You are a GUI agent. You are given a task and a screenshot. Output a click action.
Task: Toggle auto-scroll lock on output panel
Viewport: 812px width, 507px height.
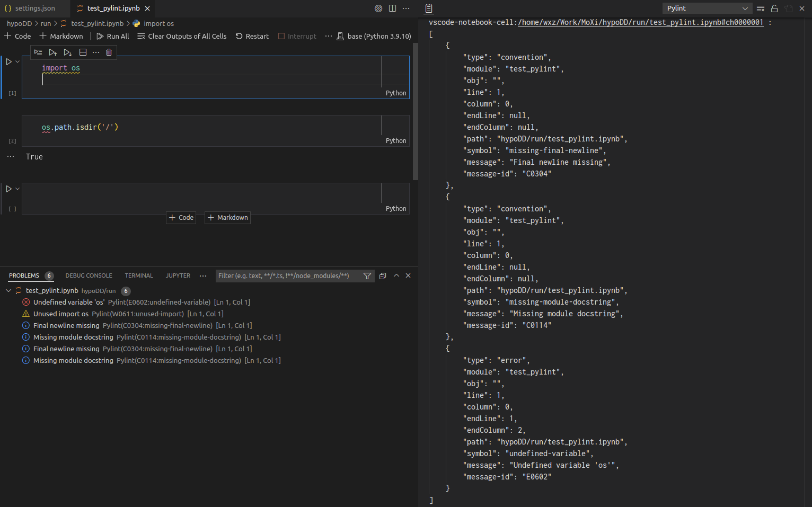coord(774,8)
